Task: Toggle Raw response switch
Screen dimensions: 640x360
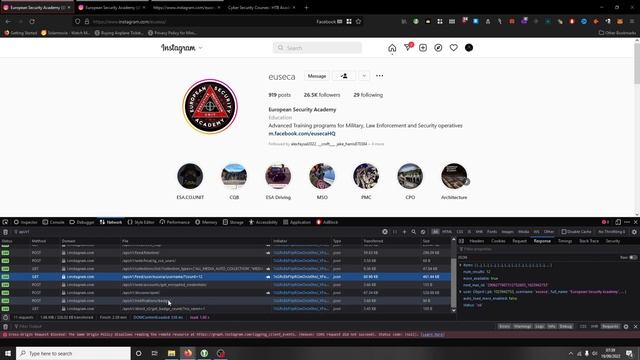Action: 633,258
